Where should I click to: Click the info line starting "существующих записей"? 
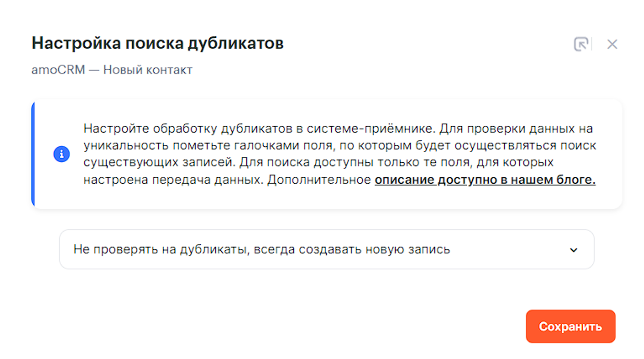pyautogui.click(x=318, y=162)
